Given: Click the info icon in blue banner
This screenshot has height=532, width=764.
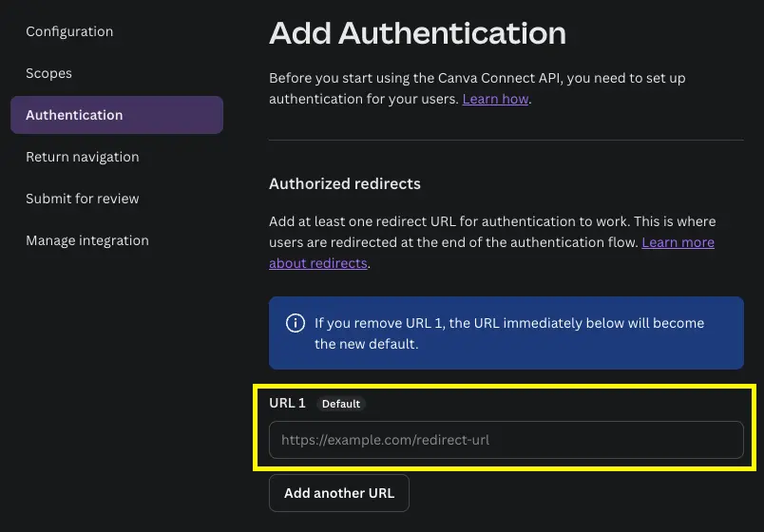Looking at the screenshot, I should (296, 323).
